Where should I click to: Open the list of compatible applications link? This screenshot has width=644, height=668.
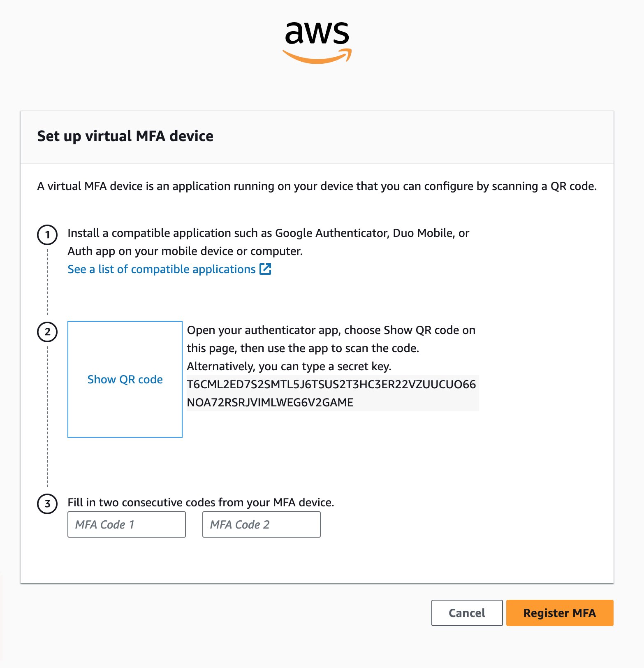coord(162,269)
